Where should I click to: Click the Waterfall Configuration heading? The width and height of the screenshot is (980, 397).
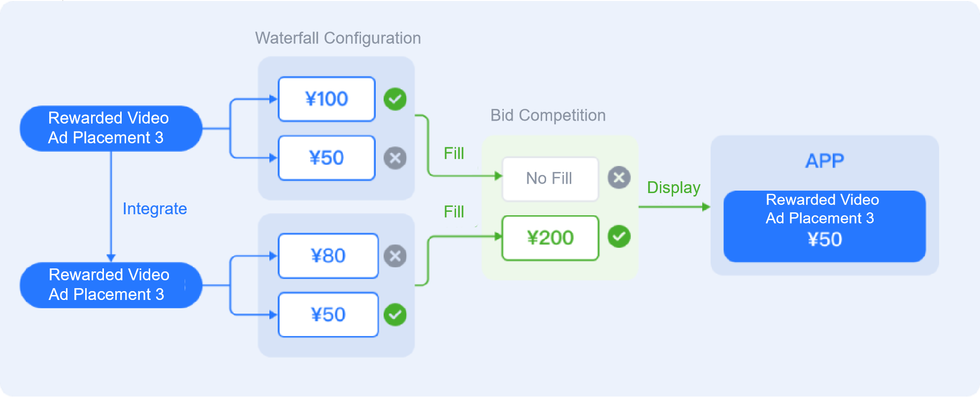tap(338, 38)
